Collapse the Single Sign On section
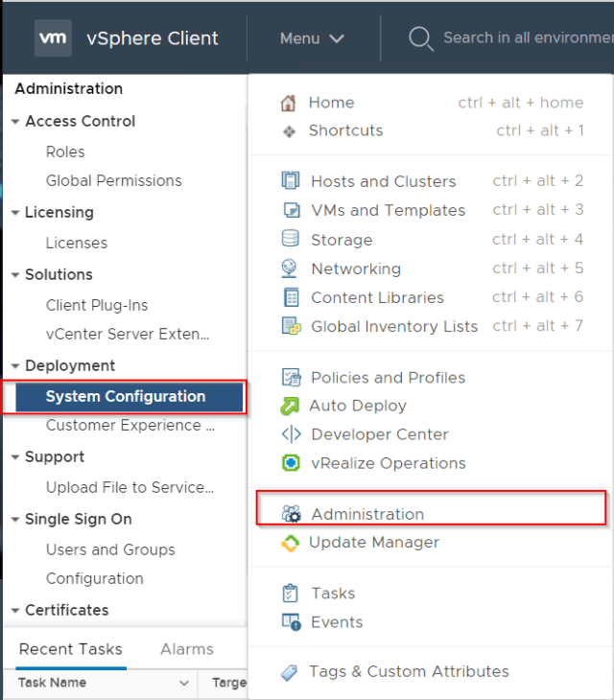The image size is (614, 700). pyautogui.click(x=15, y=520)
